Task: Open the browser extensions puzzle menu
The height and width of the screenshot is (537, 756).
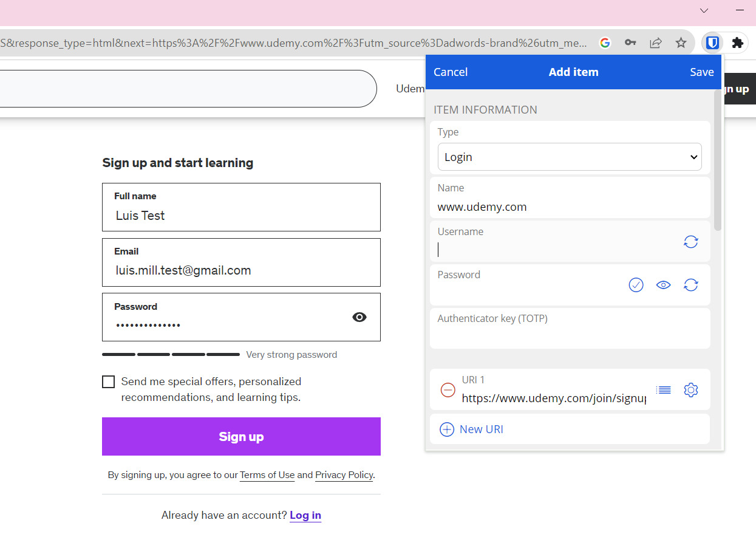Action: 738,43
